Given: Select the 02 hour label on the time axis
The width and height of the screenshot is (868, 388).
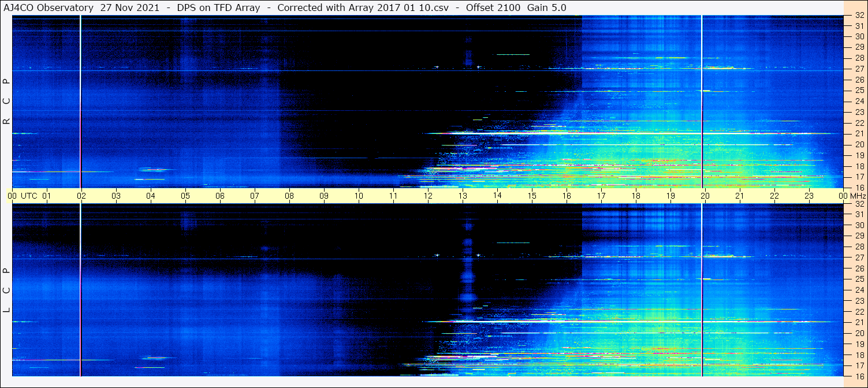Looking at the screenshot, I should (81, 196).
